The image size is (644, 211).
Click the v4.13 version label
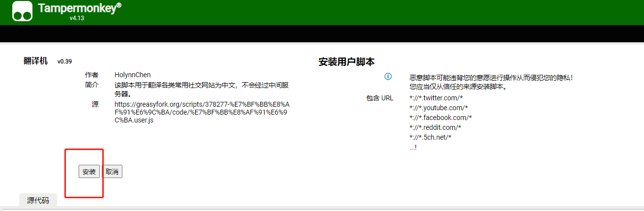coord(77,18)
